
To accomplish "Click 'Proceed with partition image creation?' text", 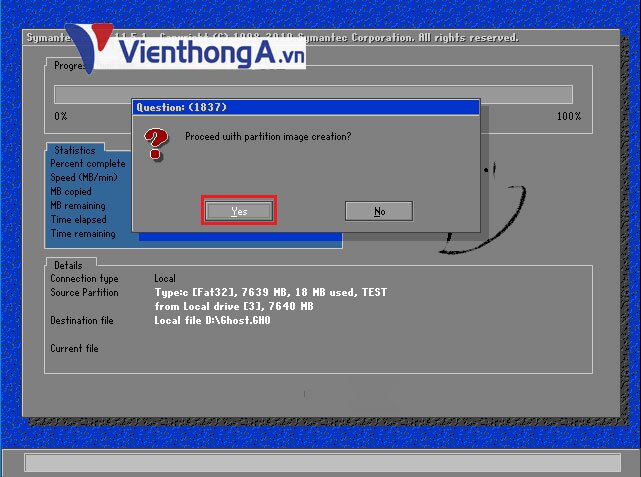I will 268,137.
